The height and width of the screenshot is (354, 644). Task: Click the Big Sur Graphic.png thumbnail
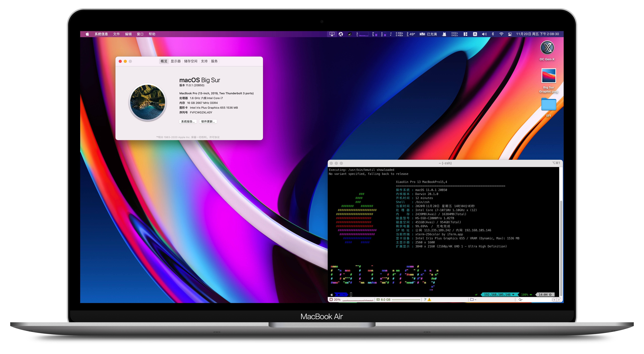pos(548,76)
